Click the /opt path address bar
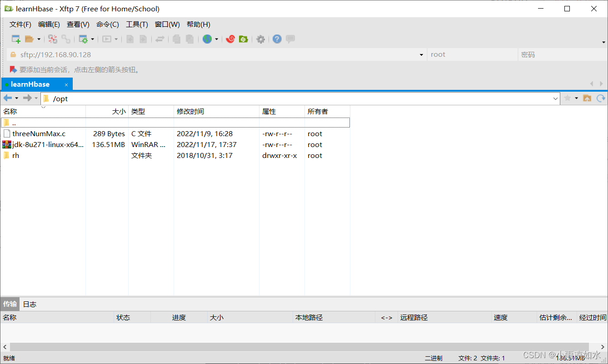 [x=300, y=98]
